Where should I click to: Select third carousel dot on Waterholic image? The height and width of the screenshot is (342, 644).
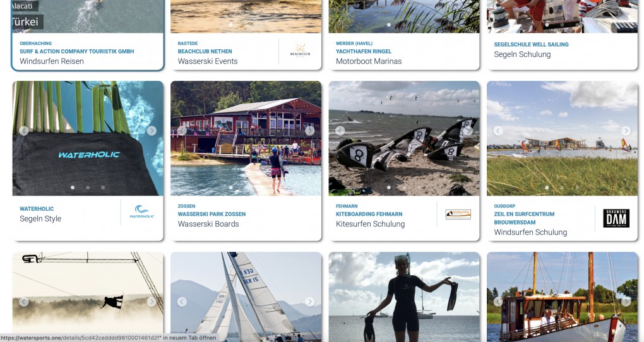click(103, 187)
